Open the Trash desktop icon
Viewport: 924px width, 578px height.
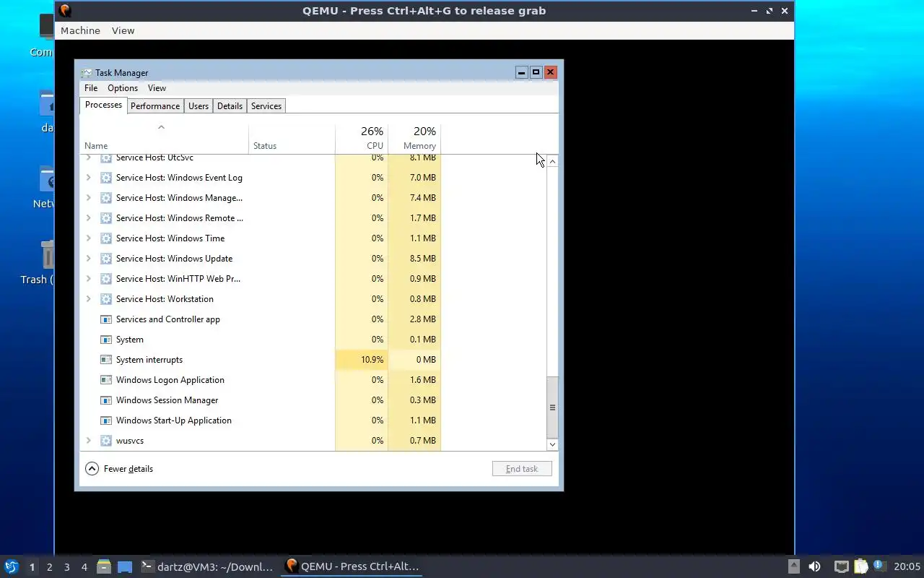click(47, 256)
